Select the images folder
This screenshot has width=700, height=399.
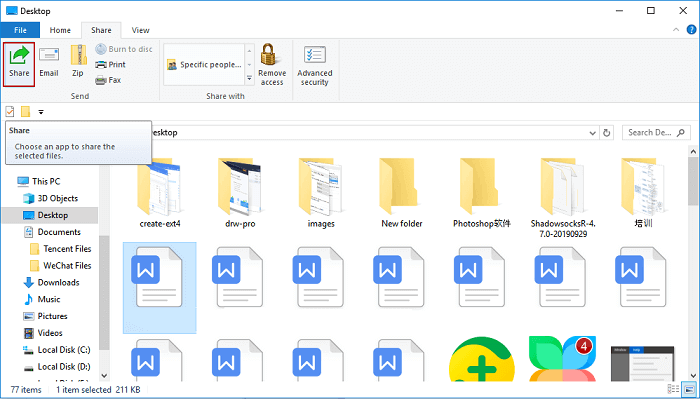pos(321,193)
